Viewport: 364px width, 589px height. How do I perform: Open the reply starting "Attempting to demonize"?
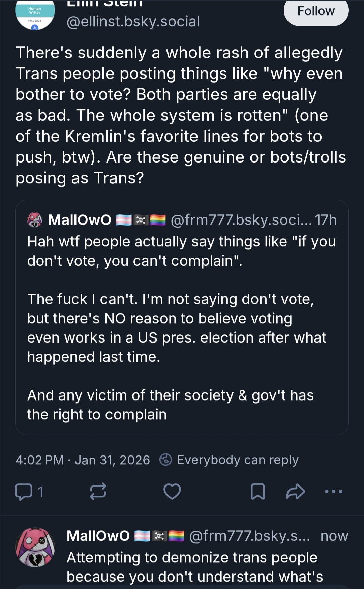(x=195, y=567)
